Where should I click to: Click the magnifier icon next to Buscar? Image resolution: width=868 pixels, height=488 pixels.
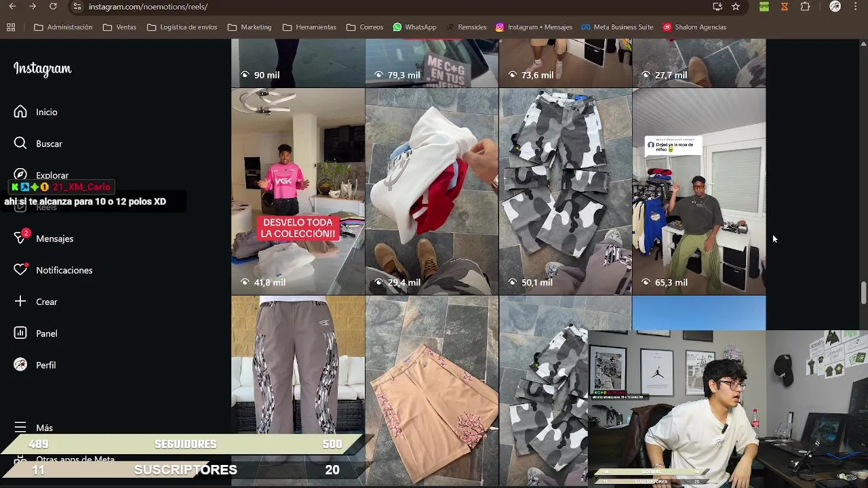point(20,144)
